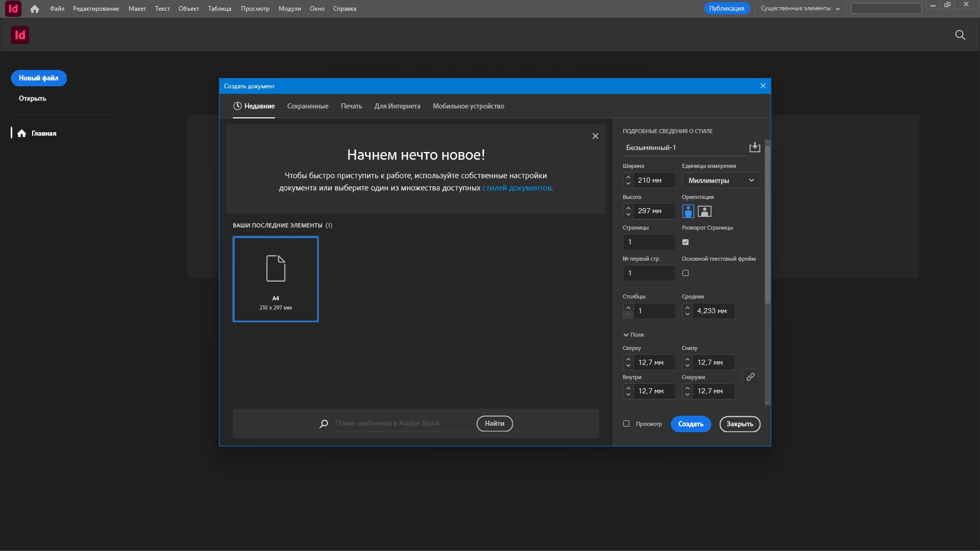Screen dimensions: 980x551
Task: Open Существенные элементы workspace dropdown
Action: point(800,9)
